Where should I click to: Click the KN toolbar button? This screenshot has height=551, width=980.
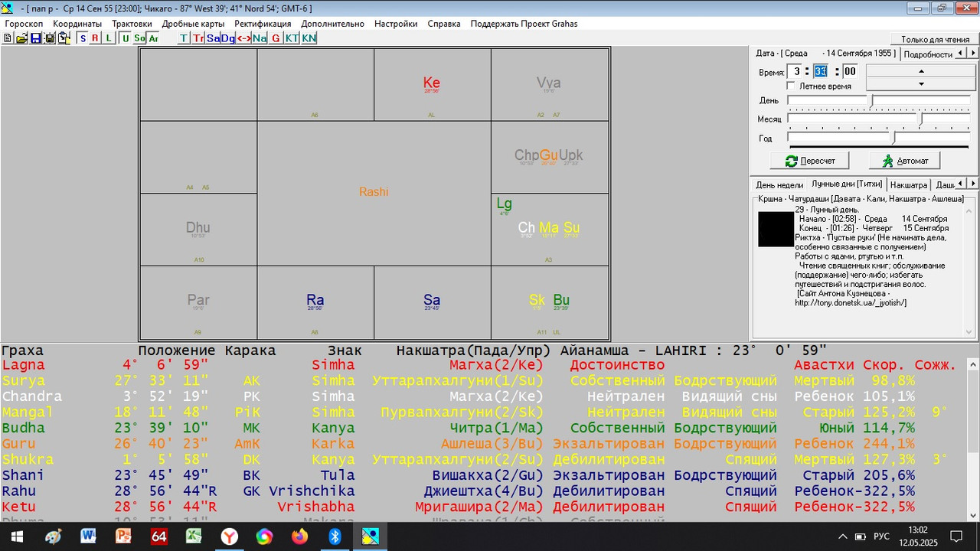pos(309,38)
